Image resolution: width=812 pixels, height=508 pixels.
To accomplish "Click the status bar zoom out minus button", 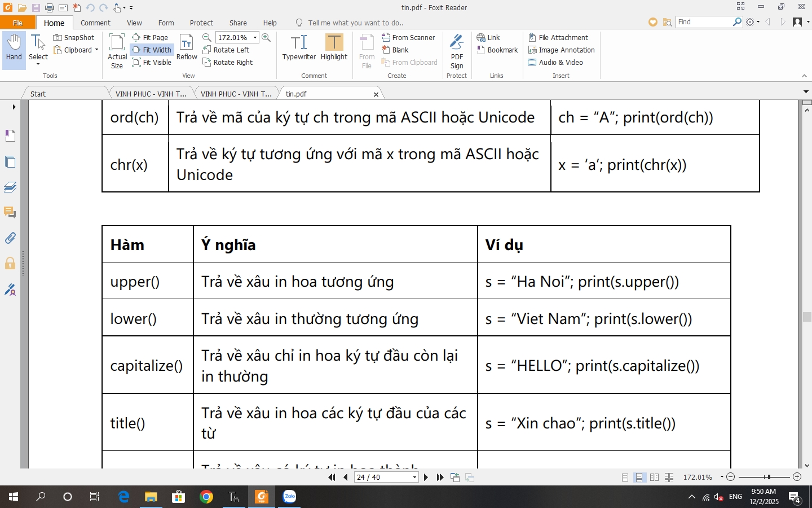I will [x=731, y=477].
